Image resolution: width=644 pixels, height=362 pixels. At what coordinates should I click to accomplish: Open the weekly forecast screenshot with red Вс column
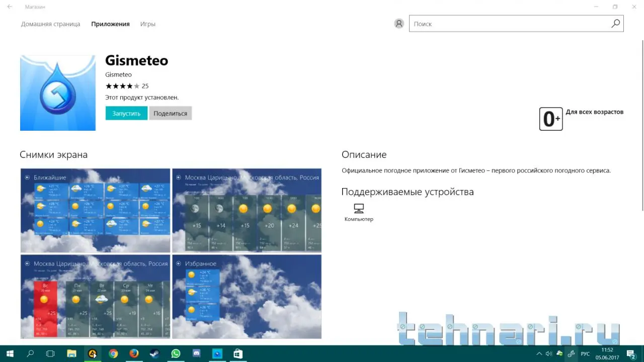95,296
